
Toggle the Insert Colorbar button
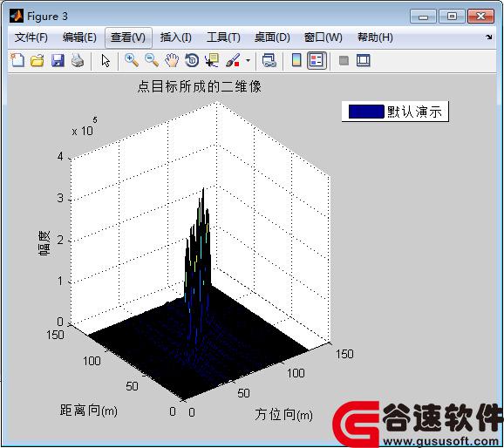click(296, 60)
